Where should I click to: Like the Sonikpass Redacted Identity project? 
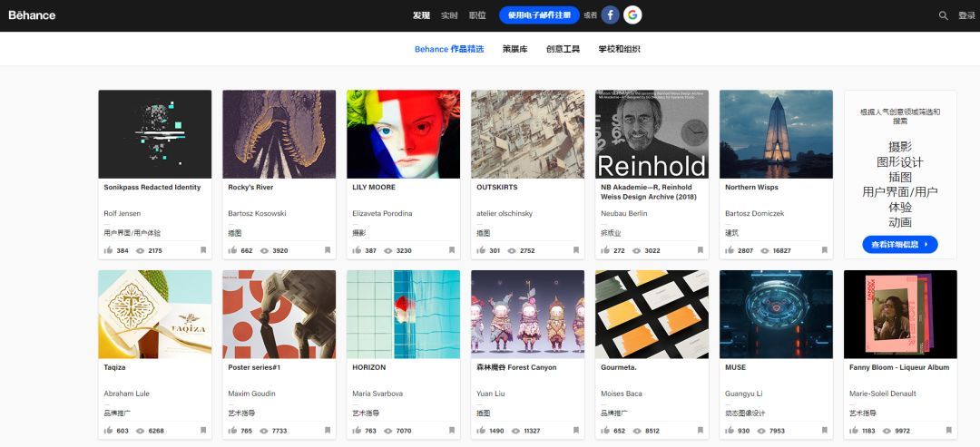[109, 250]
